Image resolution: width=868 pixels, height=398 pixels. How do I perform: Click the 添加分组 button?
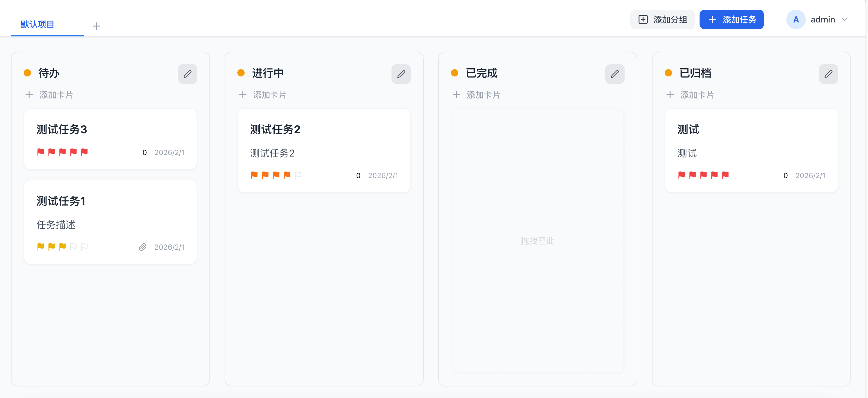point(662,19)
